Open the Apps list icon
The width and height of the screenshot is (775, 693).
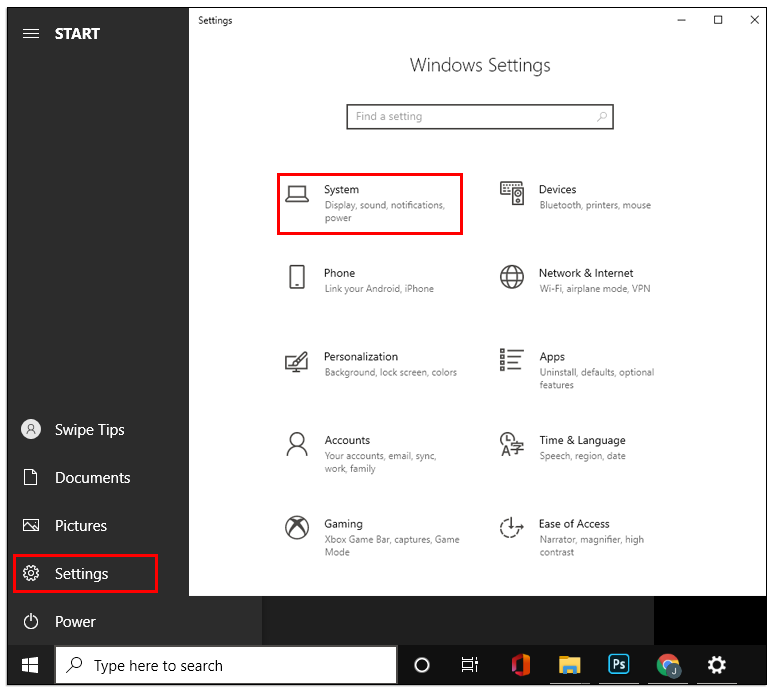click(x=511, y=360)
